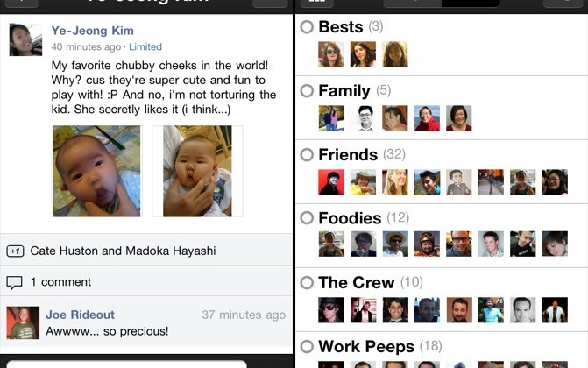Open the Ye-Jeong Kim name link
This screenshot has width=588, height=368.
point(92,31)
